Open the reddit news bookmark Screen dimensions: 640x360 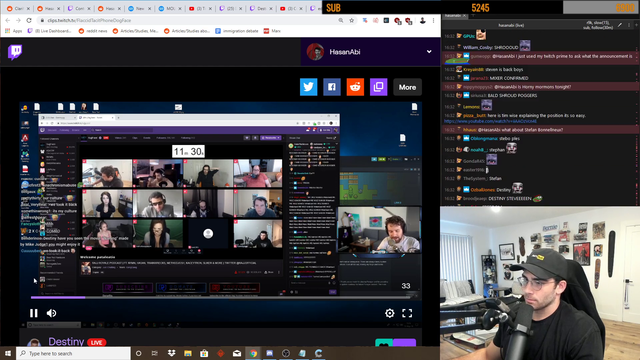[93, 31]
